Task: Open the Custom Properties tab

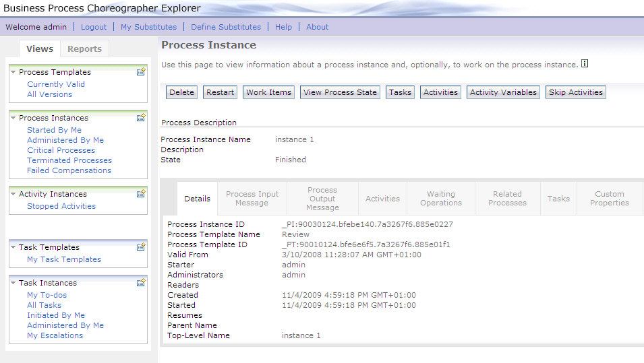Action: tap(610, 199)
